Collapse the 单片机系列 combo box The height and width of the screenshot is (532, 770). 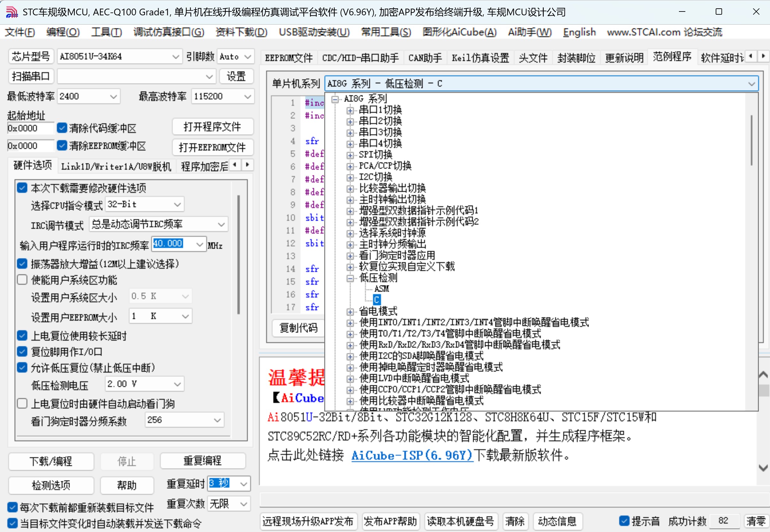(751, 84)
